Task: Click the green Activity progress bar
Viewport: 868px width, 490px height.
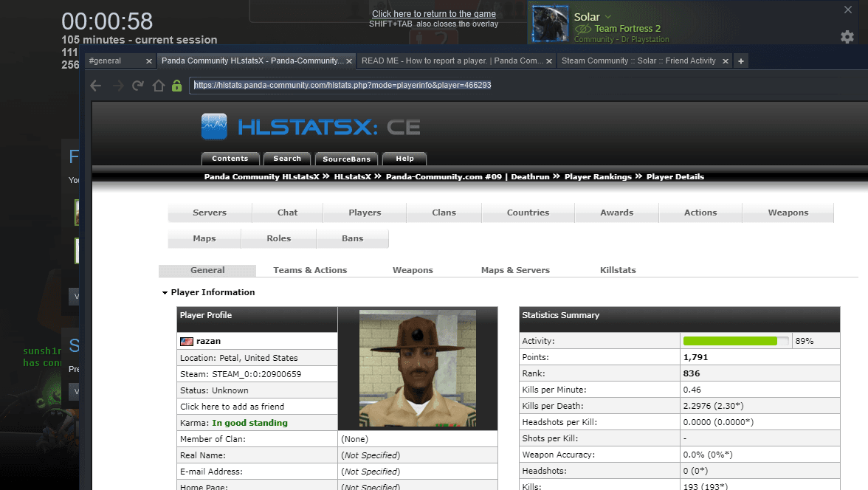Action: [x=730, y=341]
